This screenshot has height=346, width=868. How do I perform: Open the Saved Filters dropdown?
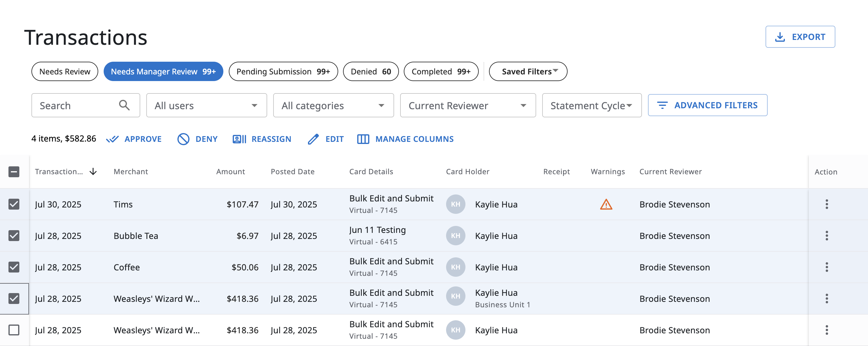point(528,71)
